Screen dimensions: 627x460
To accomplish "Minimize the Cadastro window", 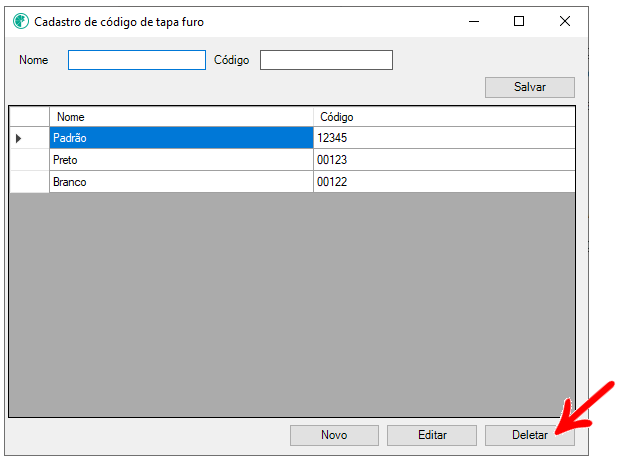I will pyautogui.click(x=474, y=21).
